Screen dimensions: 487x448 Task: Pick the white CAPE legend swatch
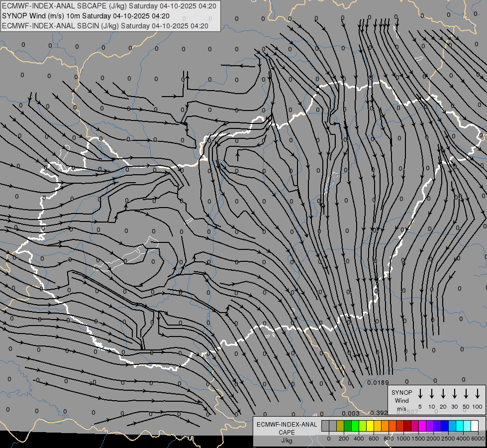coord(474,426)
